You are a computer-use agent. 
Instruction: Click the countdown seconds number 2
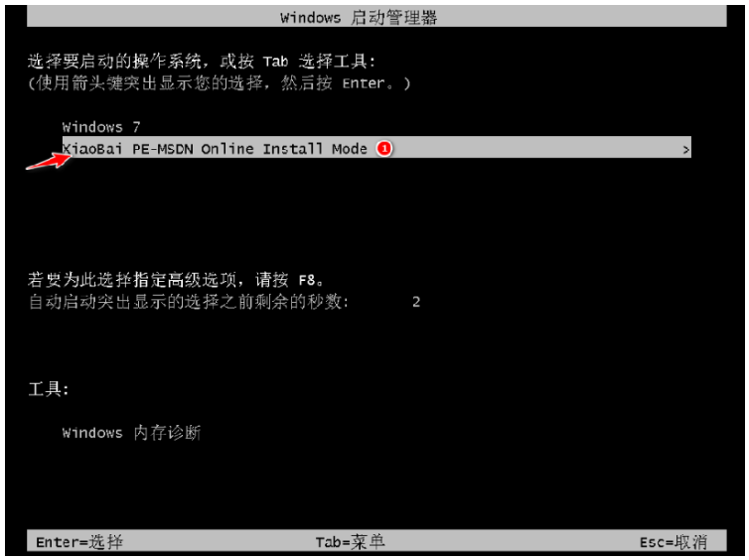click(x=416, y=302)
